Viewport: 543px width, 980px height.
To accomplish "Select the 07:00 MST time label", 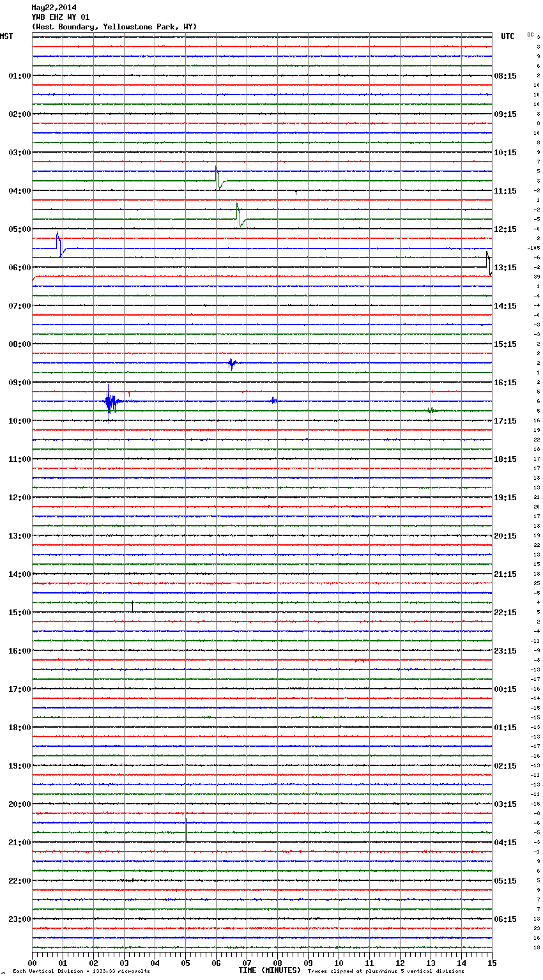I will click(20, 306).
